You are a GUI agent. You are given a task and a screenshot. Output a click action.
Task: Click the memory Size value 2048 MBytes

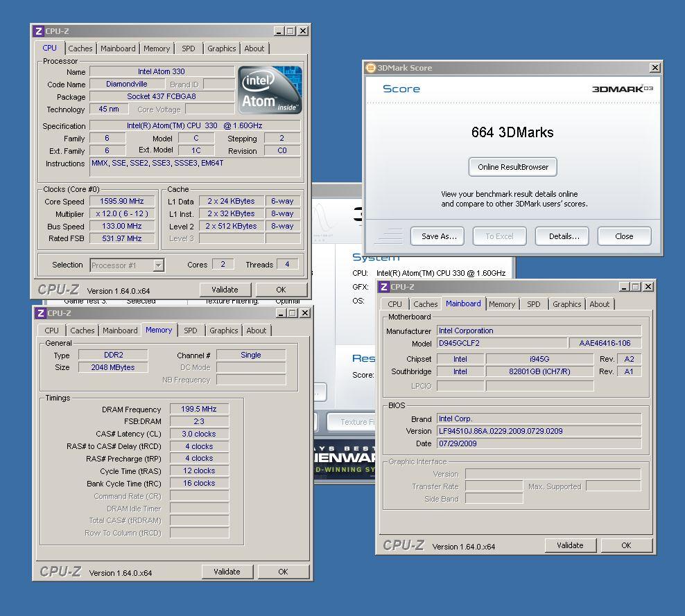point(113,368)
